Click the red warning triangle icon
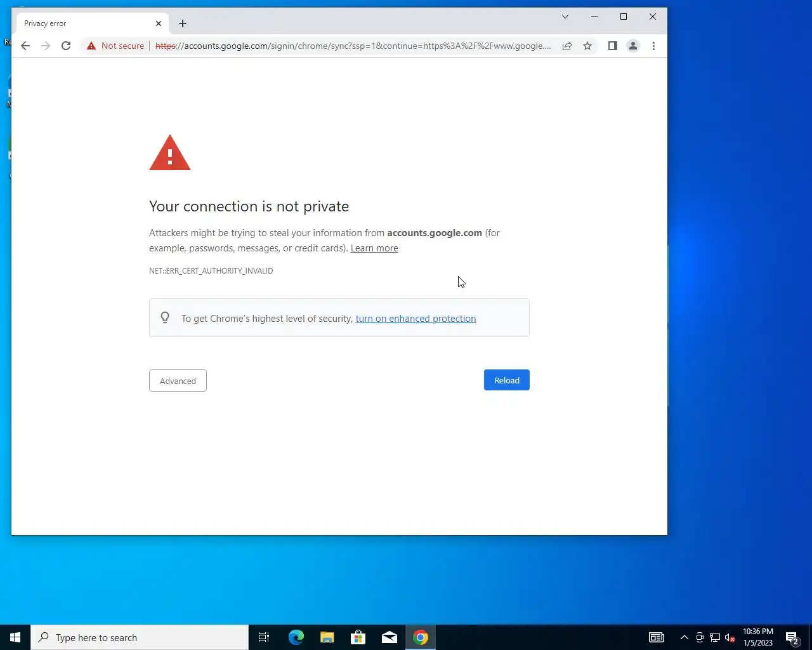This screenshot has width=812, height=650. (170, 153)
